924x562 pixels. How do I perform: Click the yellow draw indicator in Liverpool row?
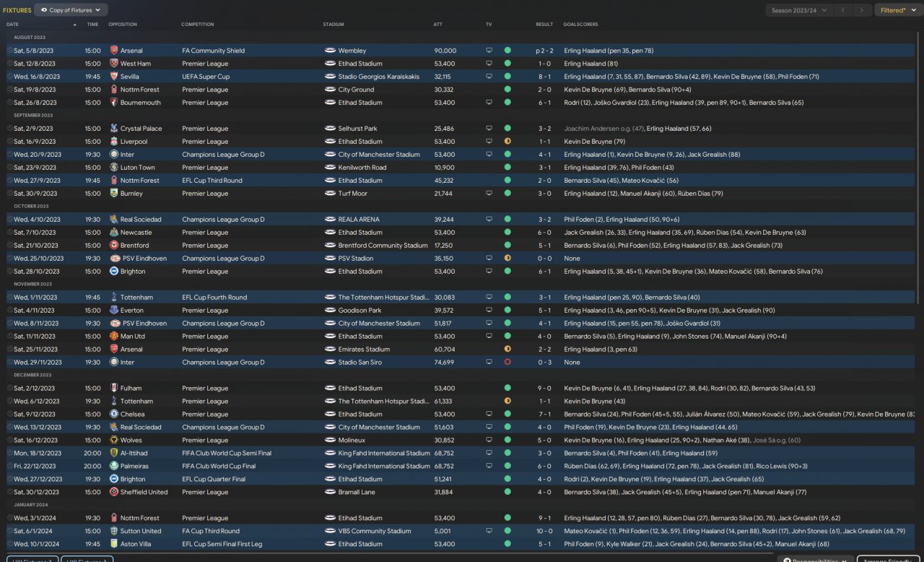(x=507, y=142)
